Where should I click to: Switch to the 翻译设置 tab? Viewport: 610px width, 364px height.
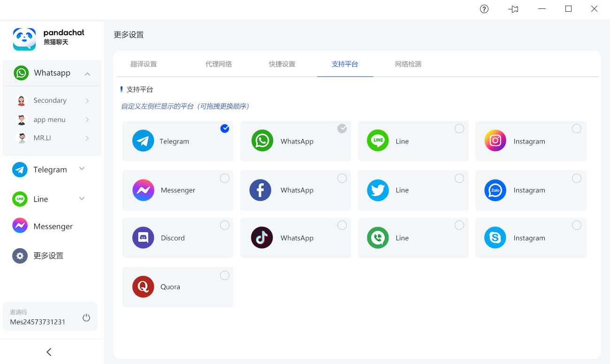pos(144,64)
